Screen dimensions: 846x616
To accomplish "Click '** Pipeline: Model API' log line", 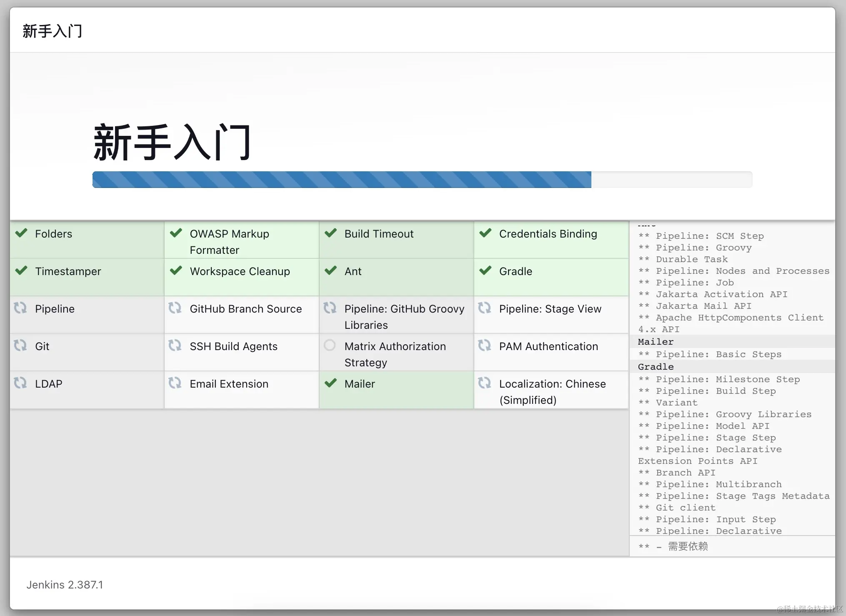I will tap(704, 426).
